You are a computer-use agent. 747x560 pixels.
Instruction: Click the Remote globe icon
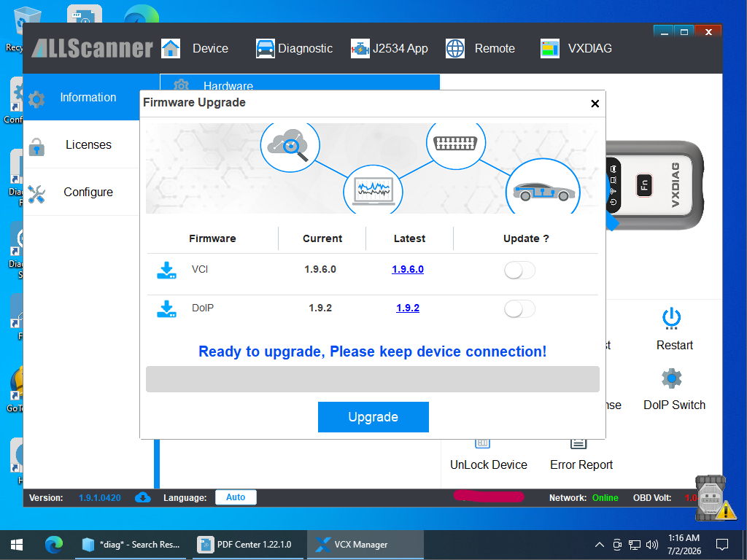click(x=455, y=49)
